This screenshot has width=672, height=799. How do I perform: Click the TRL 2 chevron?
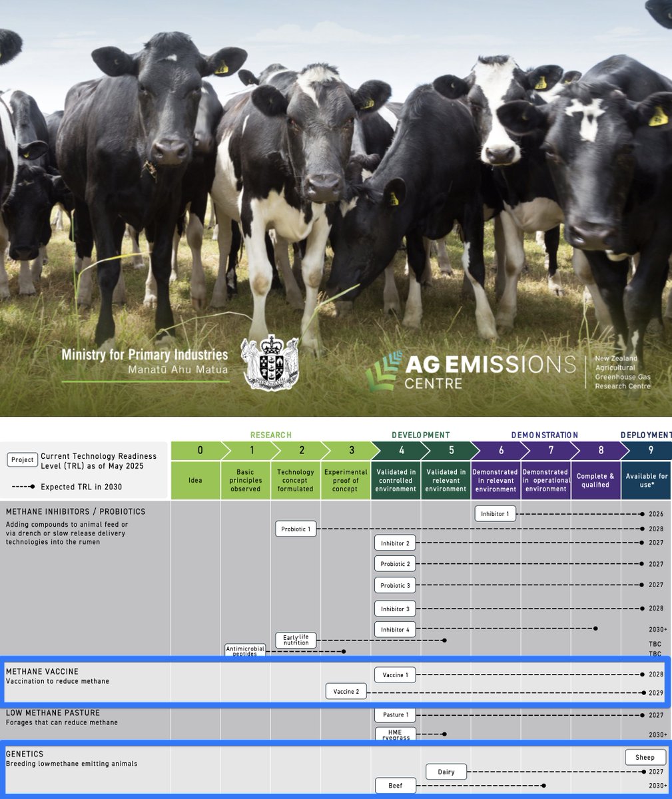[301, 451]
